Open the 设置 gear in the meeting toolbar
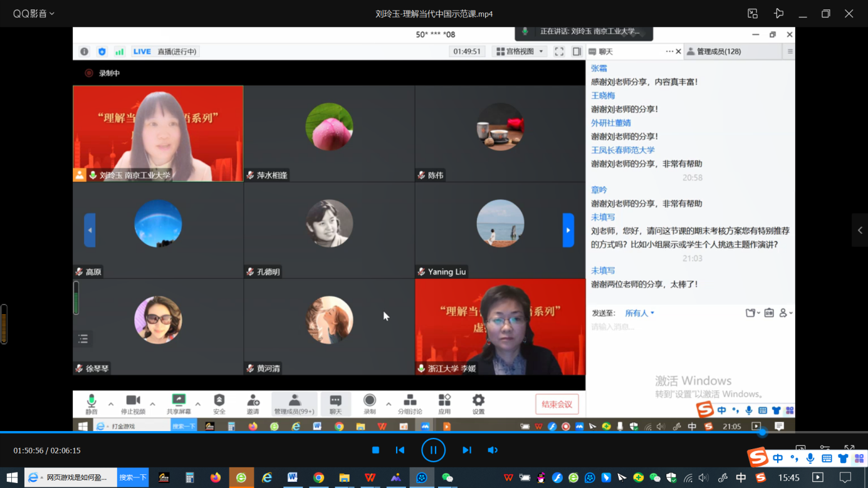The width and height of the screenshot is (868, 488). (478, 404)
